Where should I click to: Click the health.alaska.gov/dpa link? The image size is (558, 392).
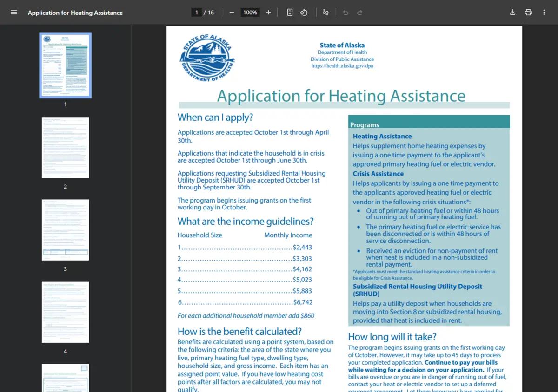pos(342,66)
